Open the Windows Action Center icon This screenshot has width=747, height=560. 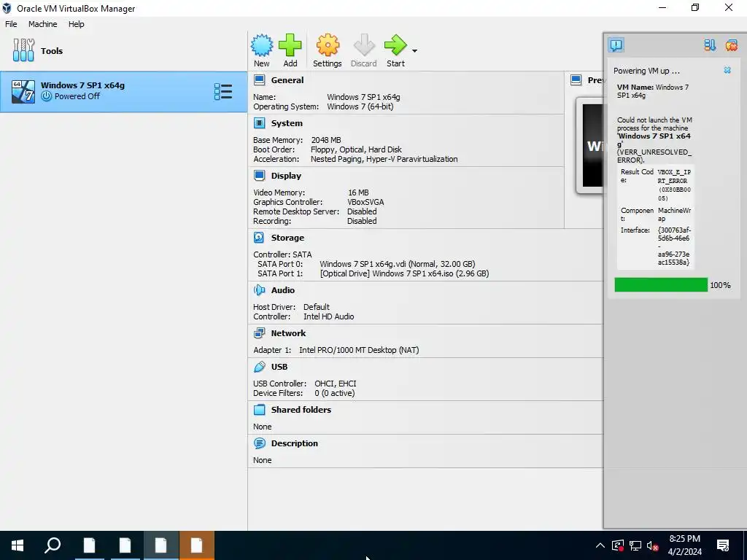pyautogui.click(x=723, y=545)
